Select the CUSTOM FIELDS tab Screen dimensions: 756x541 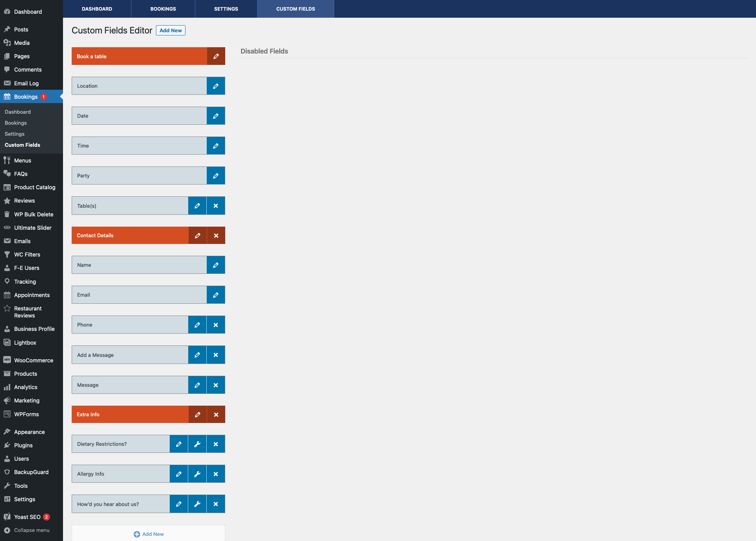pyautogui.click(x=295, y=9)
